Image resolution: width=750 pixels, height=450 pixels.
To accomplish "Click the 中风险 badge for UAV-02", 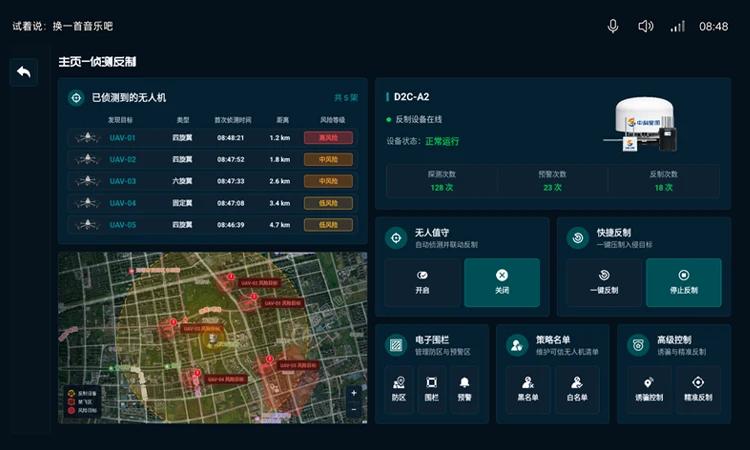I will tap(328, 159).
